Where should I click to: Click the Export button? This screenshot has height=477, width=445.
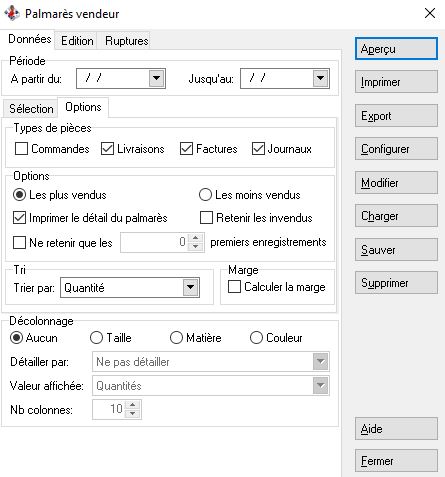pyautogui.click(x=396, y=116)
